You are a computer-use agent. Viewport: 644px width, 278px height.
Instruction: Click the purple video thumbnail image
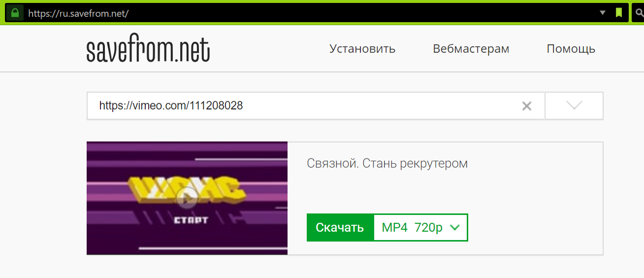coord(187,198)
